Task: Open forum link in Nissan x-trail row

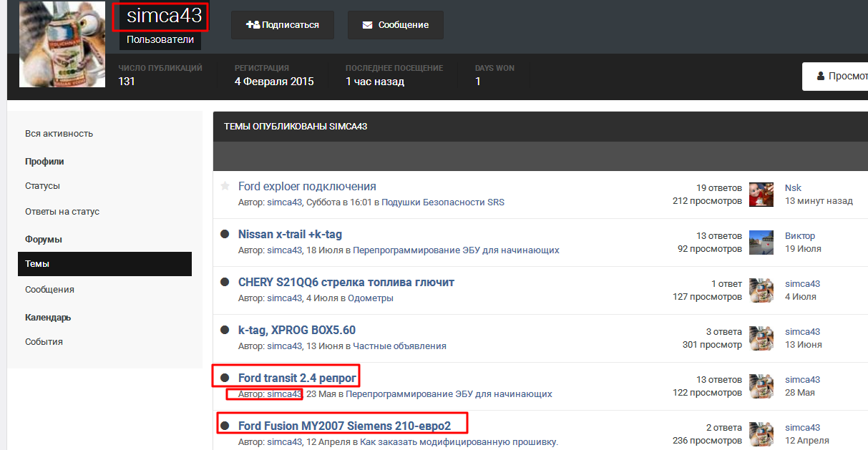Action: (x=457, y=250)
